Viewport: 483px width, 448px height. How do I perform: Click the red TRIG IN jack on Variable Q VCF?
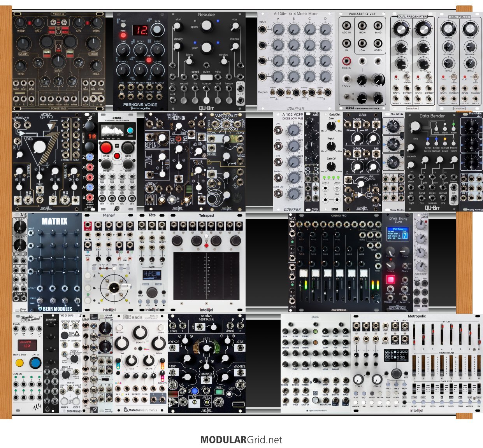(x=346, y=61)
